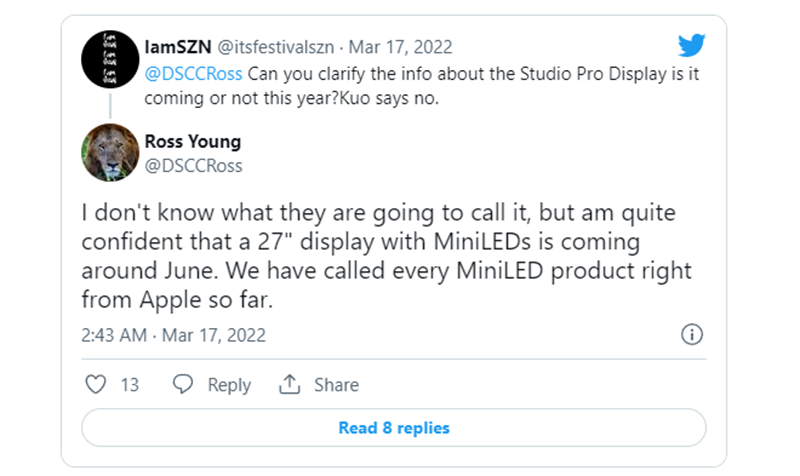Click the Twitter bird logo
This screenshot has height=476, width=800.
click(x=691, y=46)
